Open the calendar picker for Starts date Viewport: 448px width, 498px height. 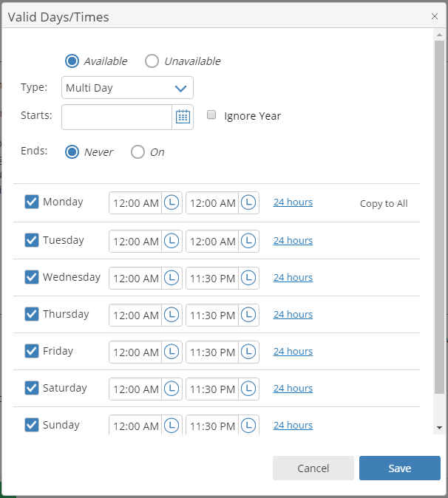(183, 117)
